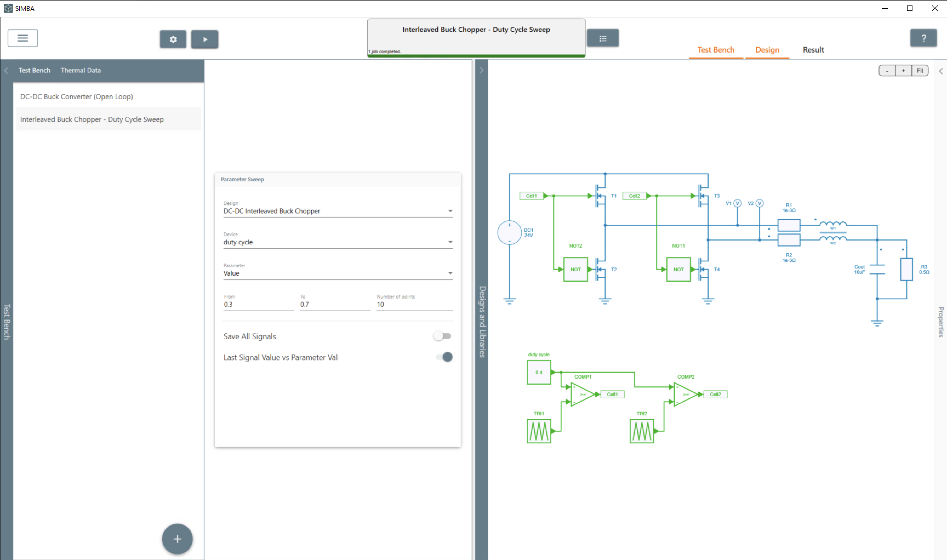Screen dimensions: 947x560
Task: Minimize the SIMBA window
Action: [885, 8]
